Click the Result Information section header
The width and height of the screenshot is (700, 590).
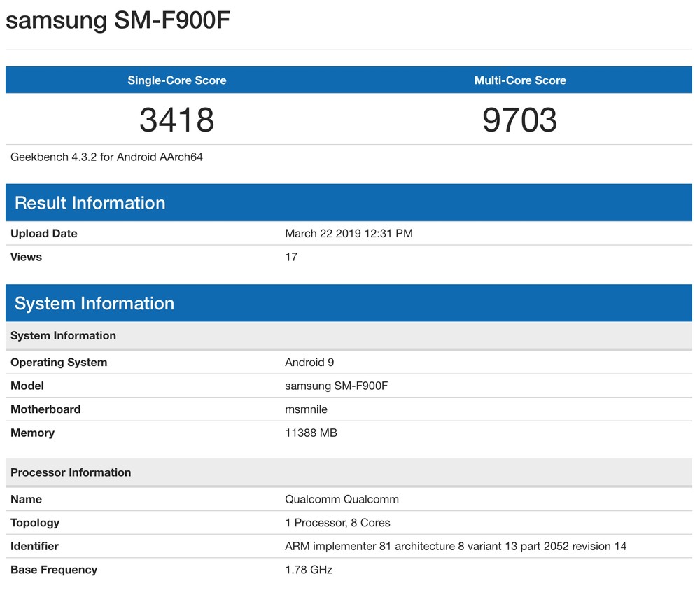pos(90,203)
